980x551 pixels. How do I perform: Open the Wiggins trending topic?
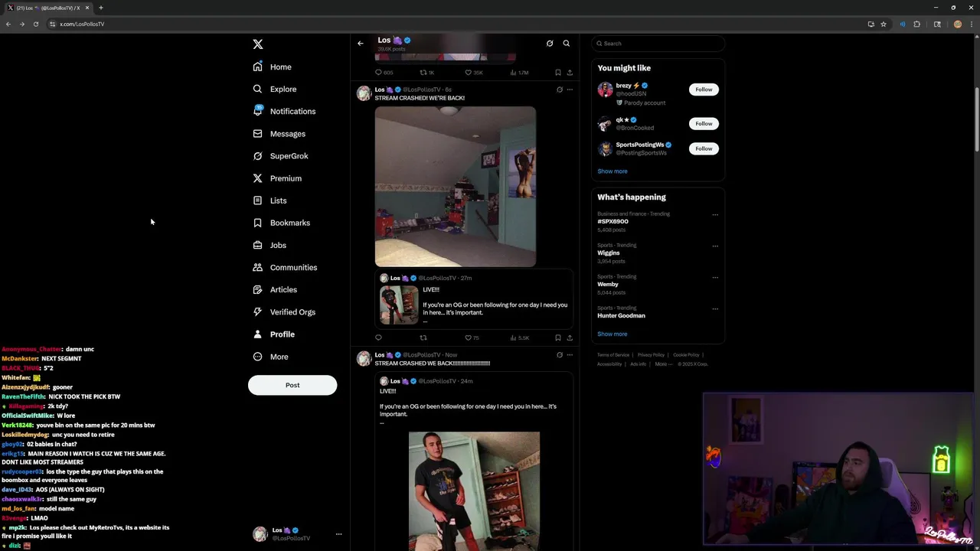tap(609, 253)
